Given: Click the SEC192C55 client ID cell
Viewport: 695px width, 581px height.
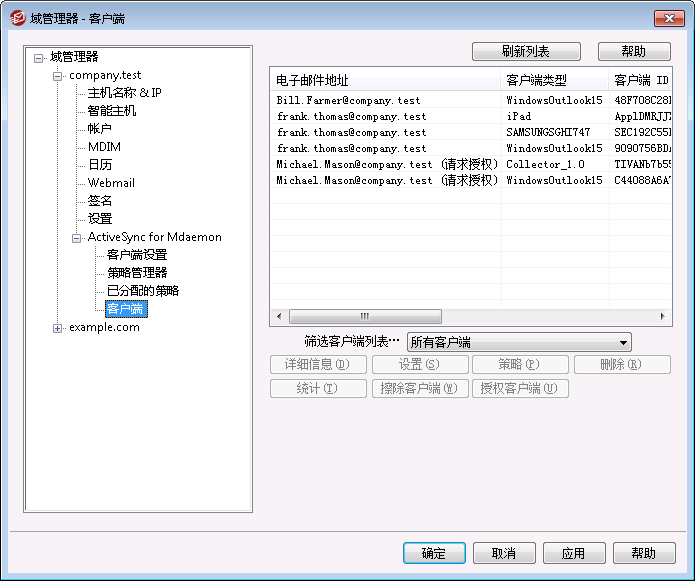Looking at the screenshot, I should point(640,132).
